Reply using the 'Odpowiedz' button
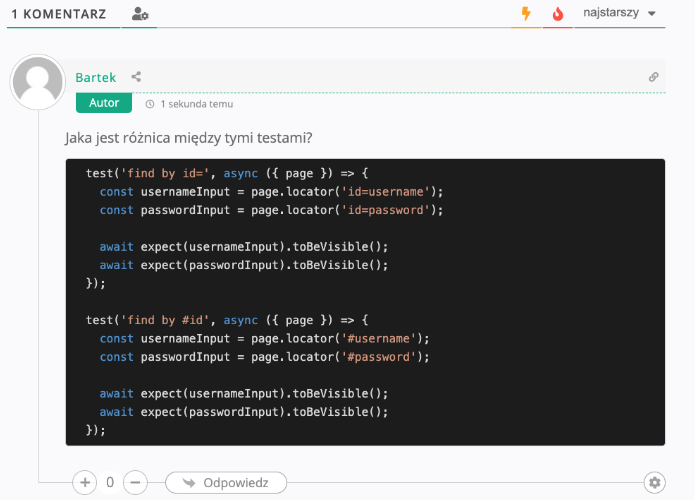The image size is (695, 500). (x=226, y=483)
